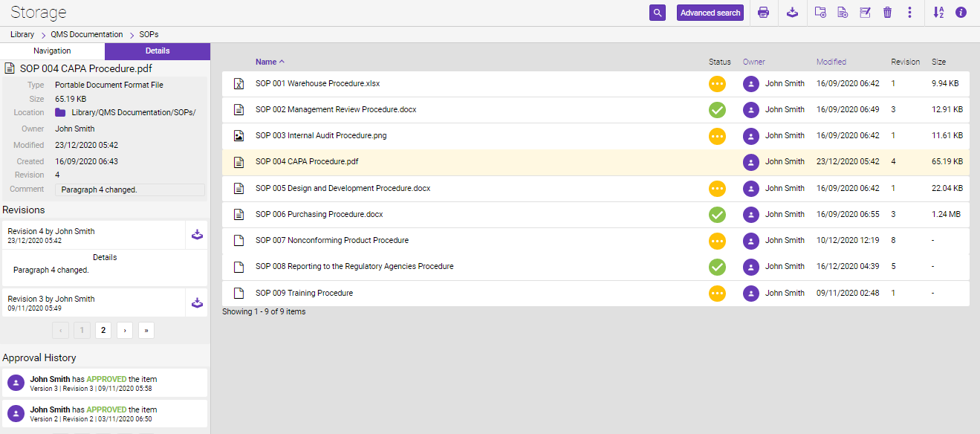Click the edit form icon in toolbar

coord(865,13)
